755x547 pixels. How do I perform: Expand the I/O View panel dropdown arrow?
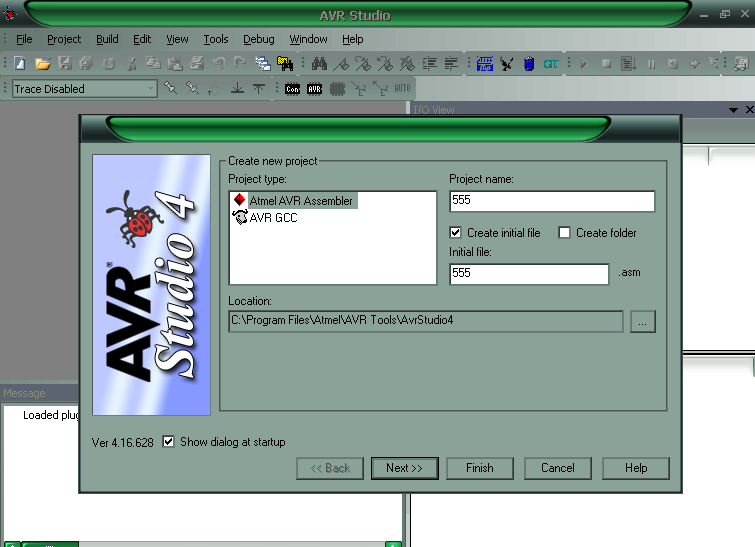pos(733,110)
